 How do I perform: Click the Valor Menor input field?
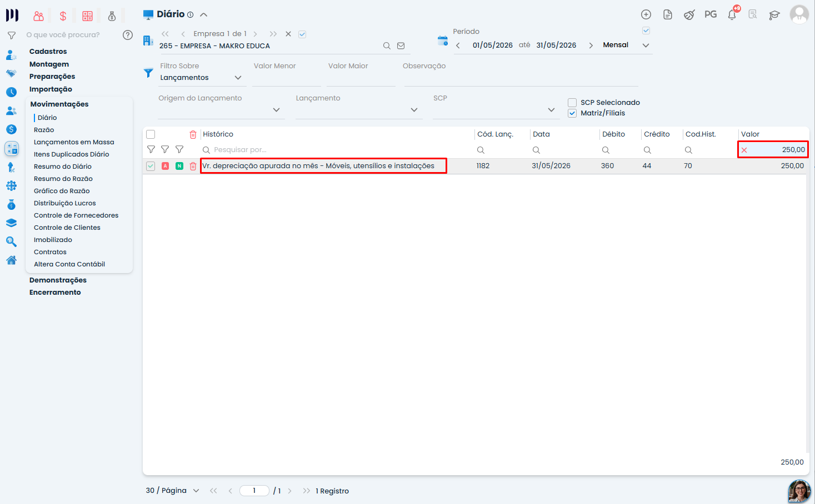287,78
